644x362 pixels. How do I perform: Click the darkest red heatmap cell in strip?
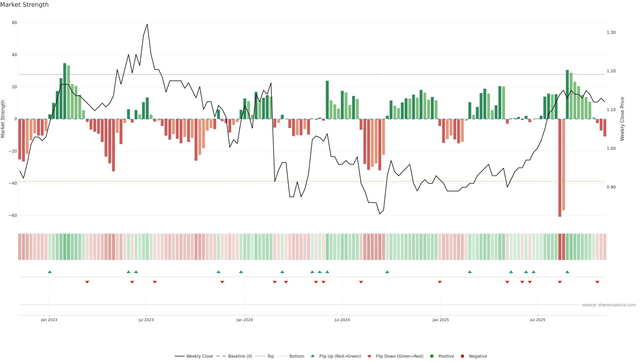pyautogui.click(x=560, y=247)
